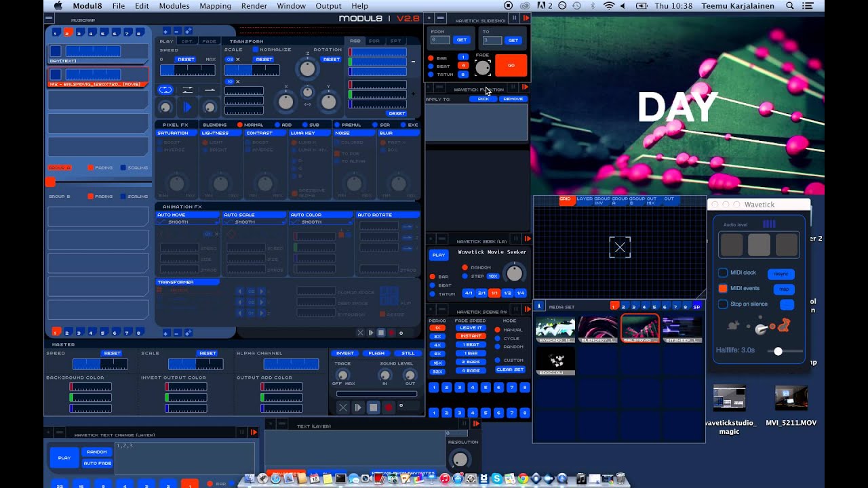Select the Add blending mode
868x488 pixels.
click(x=277, y=125)
